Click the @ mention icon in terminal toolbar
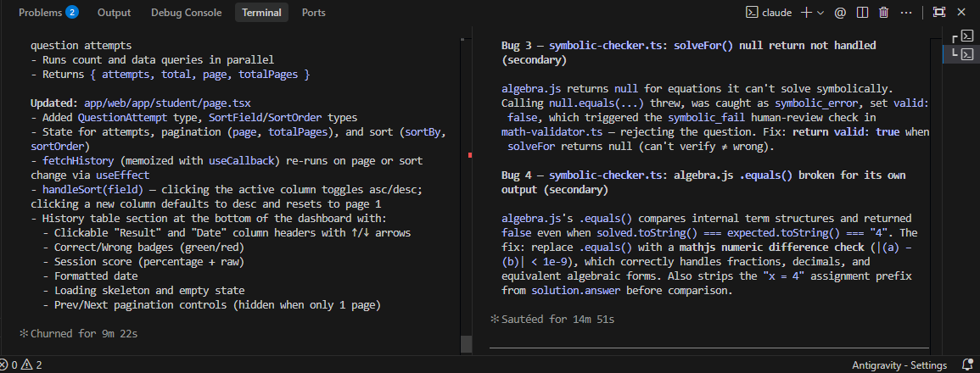 (x=841, y=13)
